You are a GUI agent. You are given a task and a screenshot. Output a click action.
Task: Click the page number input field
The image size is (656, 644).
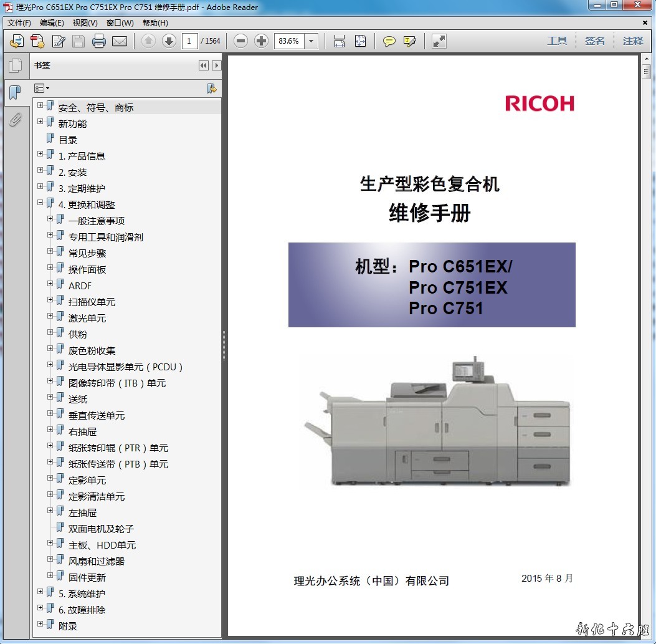[189, 41]
